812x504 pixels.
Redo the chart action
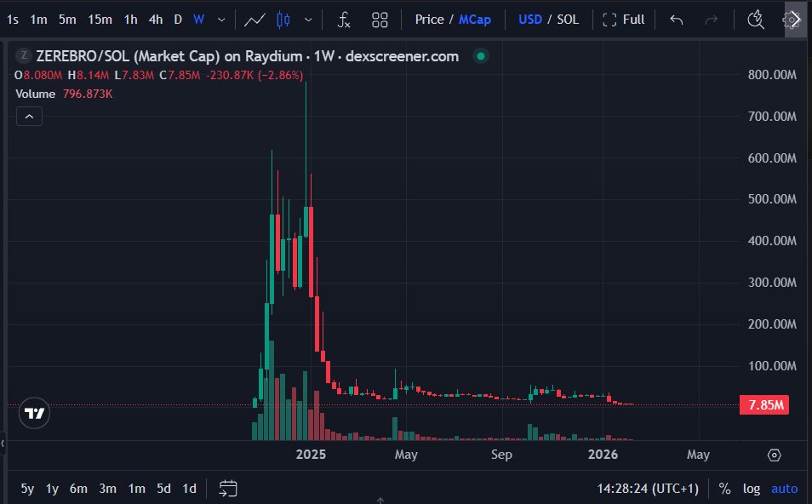pyautogui.click(x=712, y=20)
